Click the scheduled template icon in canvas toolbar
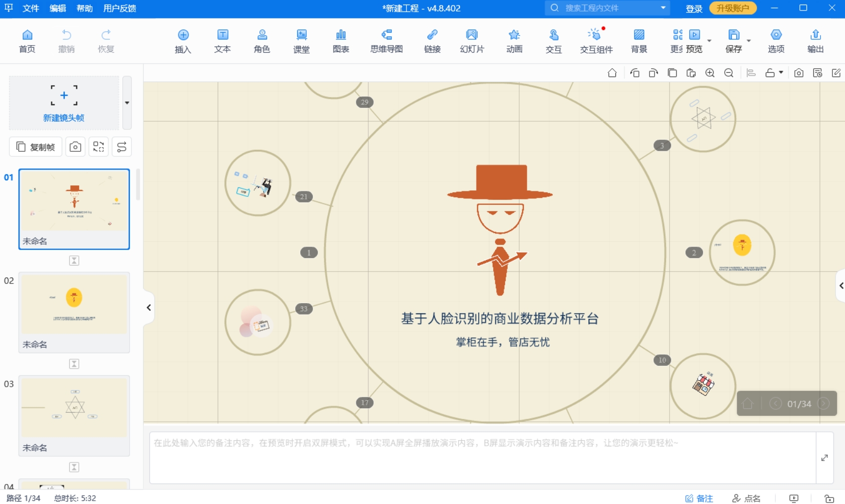This screenshot has height=504, width=845. pyautogui.click(x=817, y=73)
